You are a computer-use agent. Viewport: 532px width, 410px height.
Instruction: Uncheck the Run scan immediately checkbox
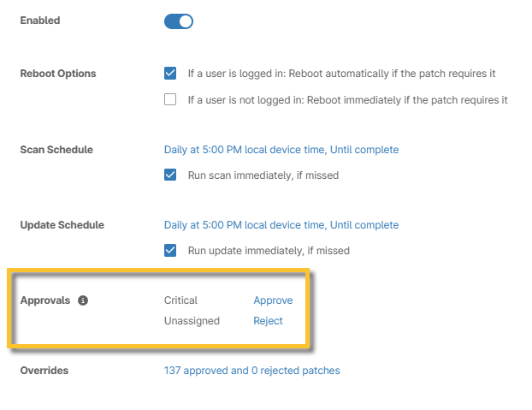pyautogui.click(x=170, y=175)
